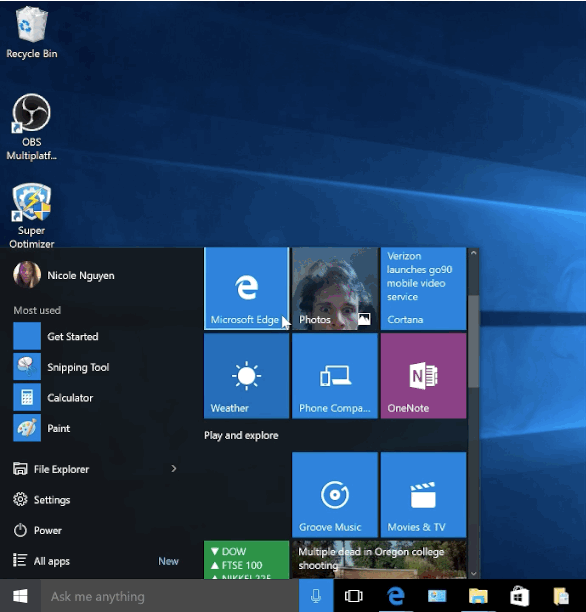
Task: Open Task View from the taskbar
Action: (x=354, y=596)
